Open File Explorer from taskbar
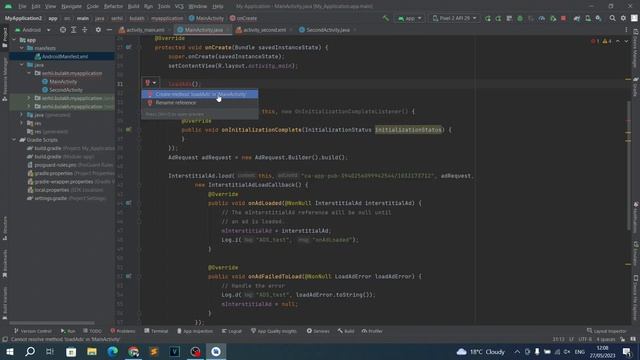This screenshot has width=640, height=360. click(92, 351)
